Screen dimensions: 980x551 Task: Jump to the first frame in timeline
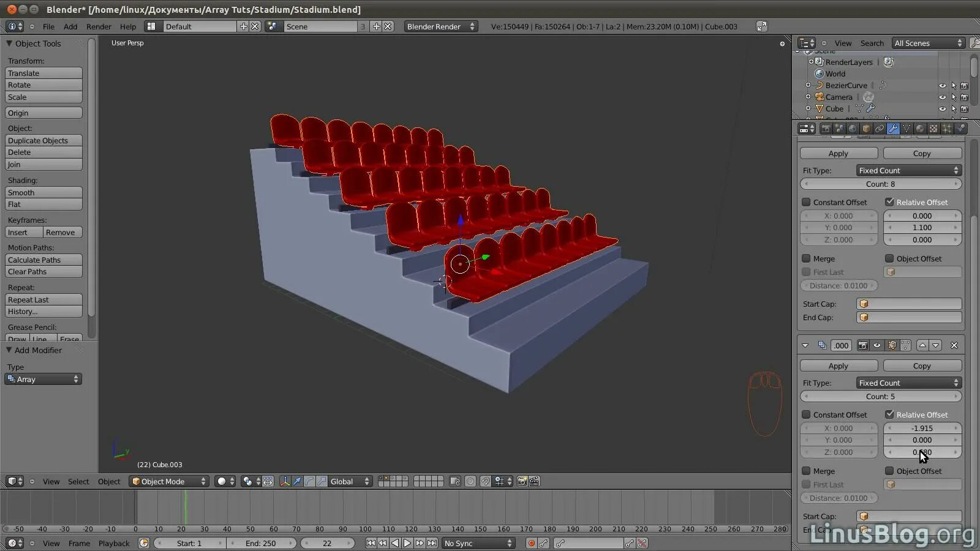[371, 543]
